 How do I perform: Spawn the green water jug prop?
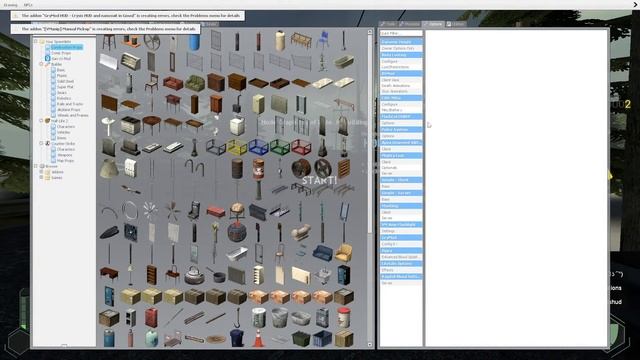[x=151, y=338]
